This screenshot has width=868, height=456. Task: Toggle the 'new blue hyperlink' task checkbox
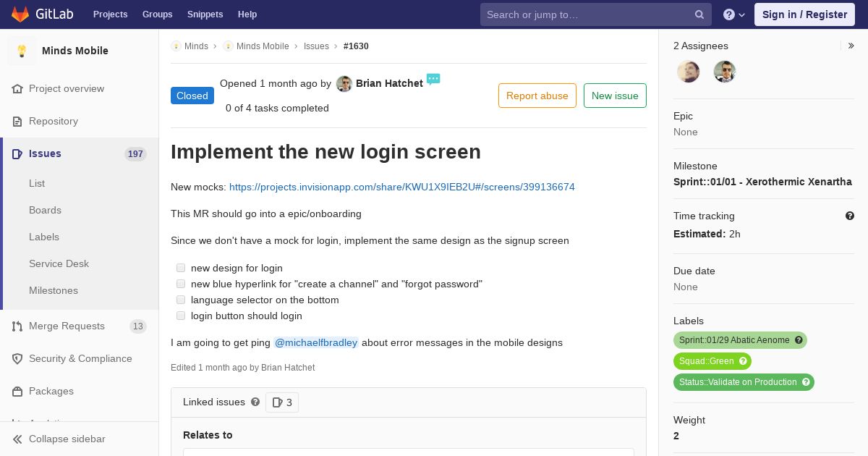(181, 284)
